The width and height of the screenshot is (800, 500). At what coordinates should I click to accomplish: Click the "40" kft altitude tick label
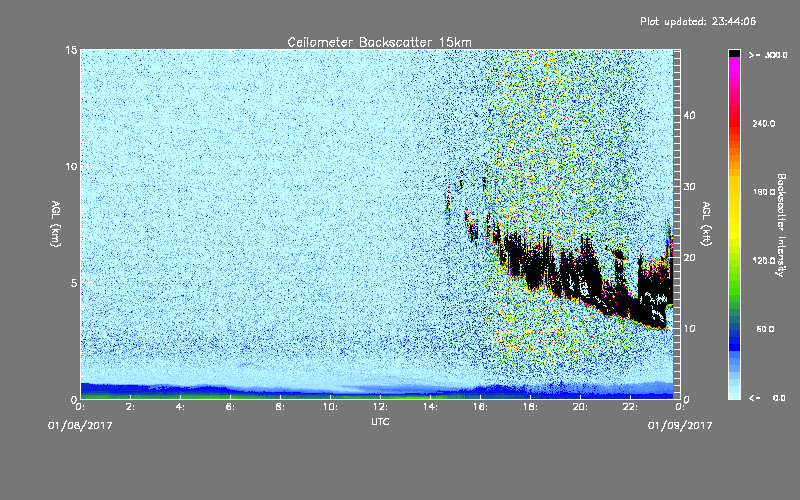coord(690,115)
